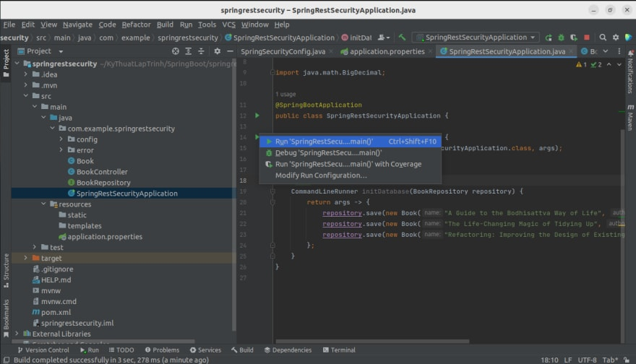Click the yellow warning indicator in the editor
Image resolution: width=636 pixels, height=364 pixels.
(581, 64)
